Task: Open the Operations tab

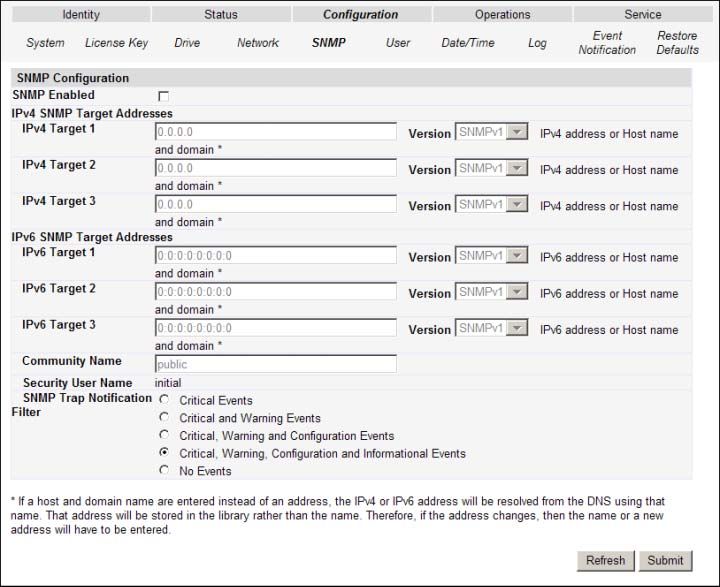Action: click(502, 14)
